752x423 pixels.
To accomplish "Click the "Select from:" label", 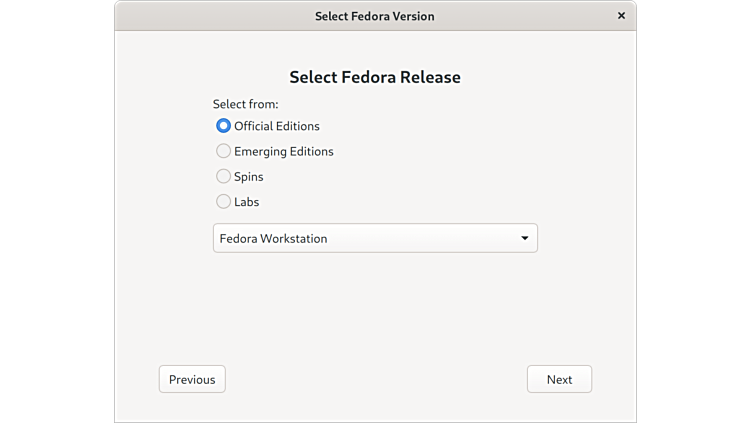I will coord(245,104).
